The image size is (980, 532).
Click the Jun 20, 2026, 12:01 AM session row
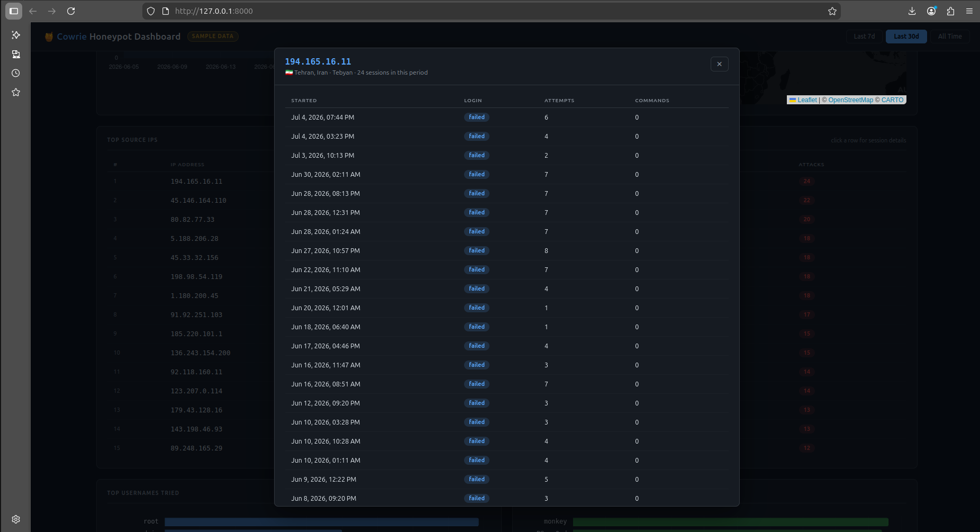pyautogui.click(x=507, y=308)
